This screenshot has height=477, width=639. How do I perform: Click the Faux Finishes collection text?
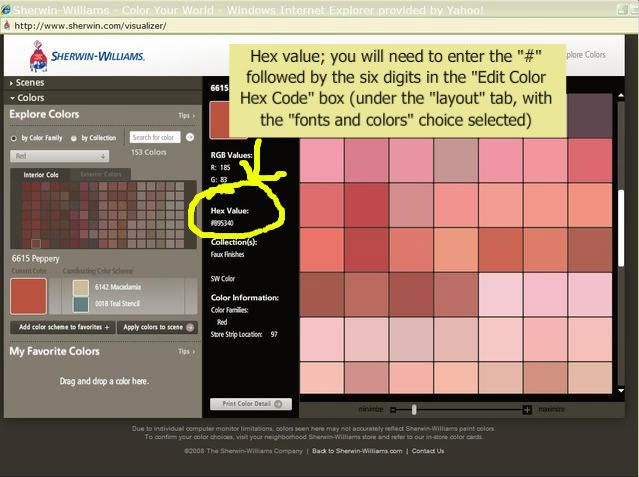click(227, 254)
